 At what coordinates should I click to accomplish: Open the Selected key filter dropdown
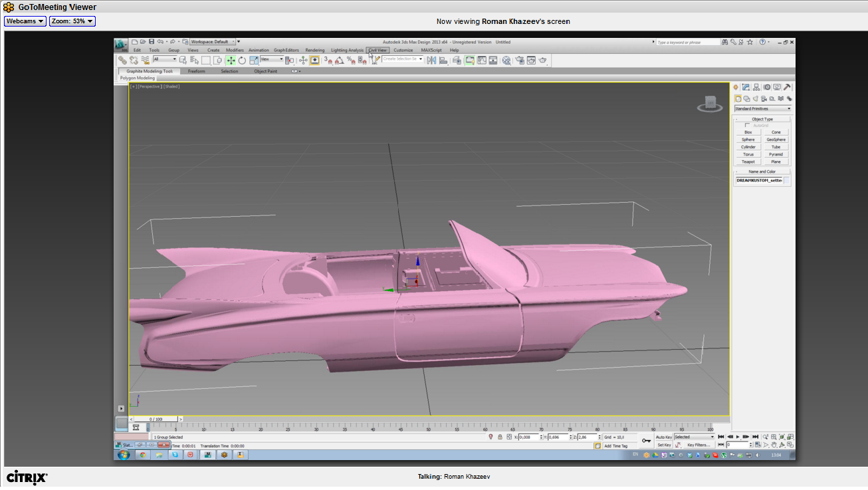[695, 437]
